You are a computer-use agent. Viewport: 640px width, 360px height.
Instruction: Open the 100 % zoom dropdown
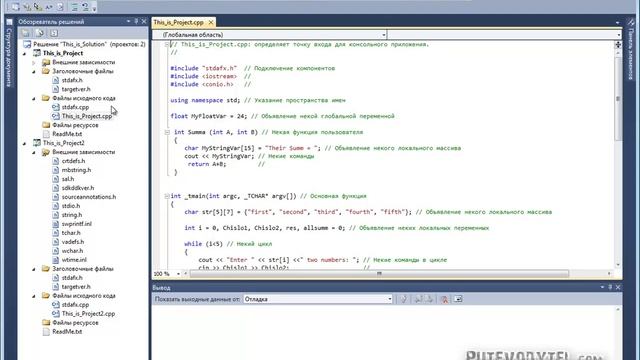tap(178, 273)
